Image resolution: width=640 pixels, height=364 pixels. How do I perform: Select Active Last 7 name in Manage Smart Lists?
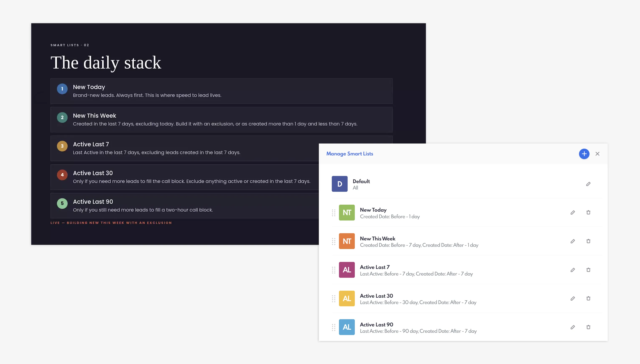(x=375, y=267)
